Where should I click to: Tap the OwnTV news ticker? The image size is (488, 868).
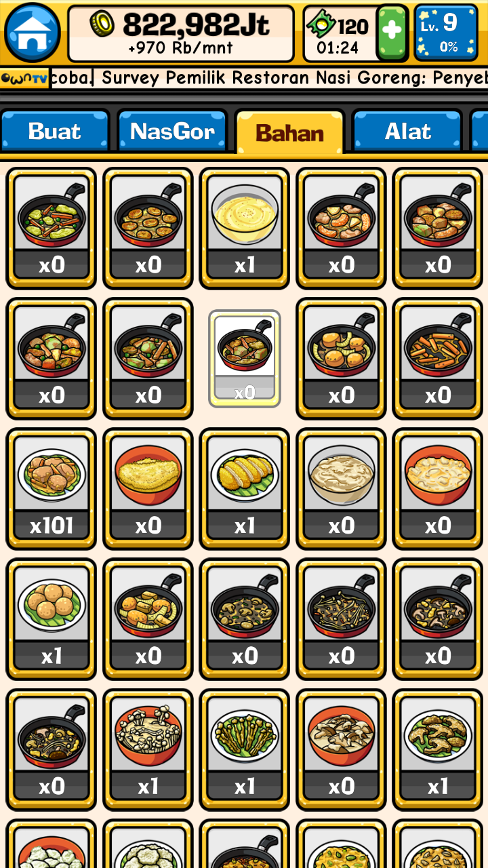click(x=244, y=78)
